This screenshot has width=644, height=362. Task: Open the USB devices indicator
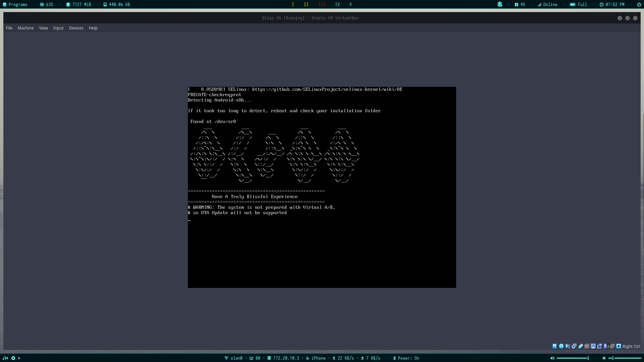click(x=581, y=346)
